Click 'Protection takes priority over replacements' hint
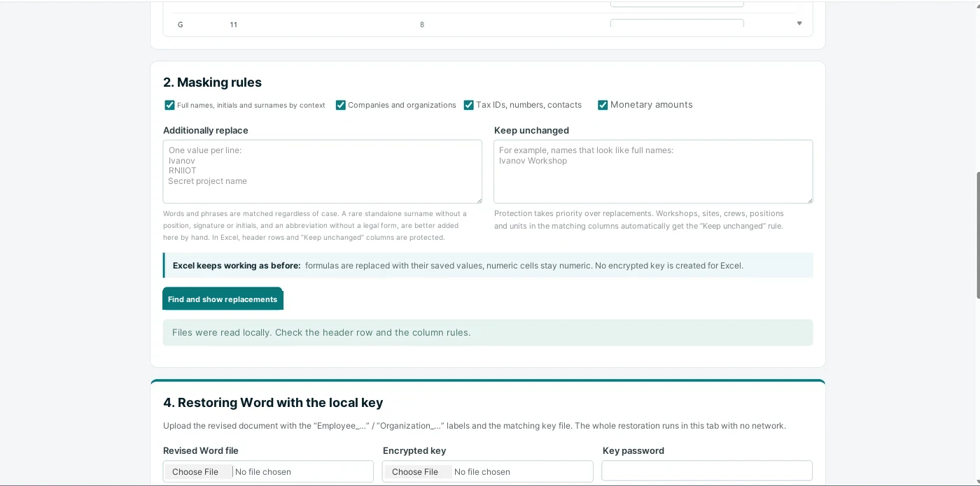The image size is (980, 486). click(639, 220)
